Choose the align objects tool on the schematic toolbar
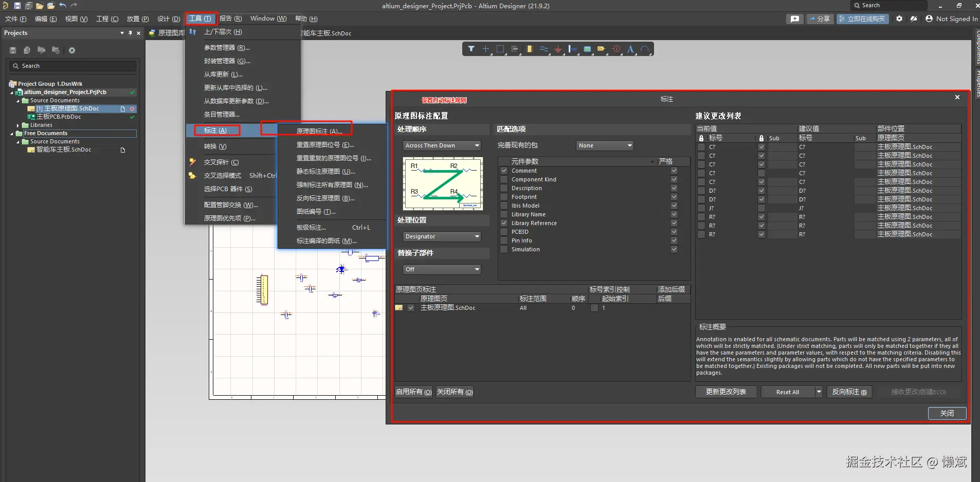This screenshot has width=980, height=482. pyautogui.click(x=515, y=49)
